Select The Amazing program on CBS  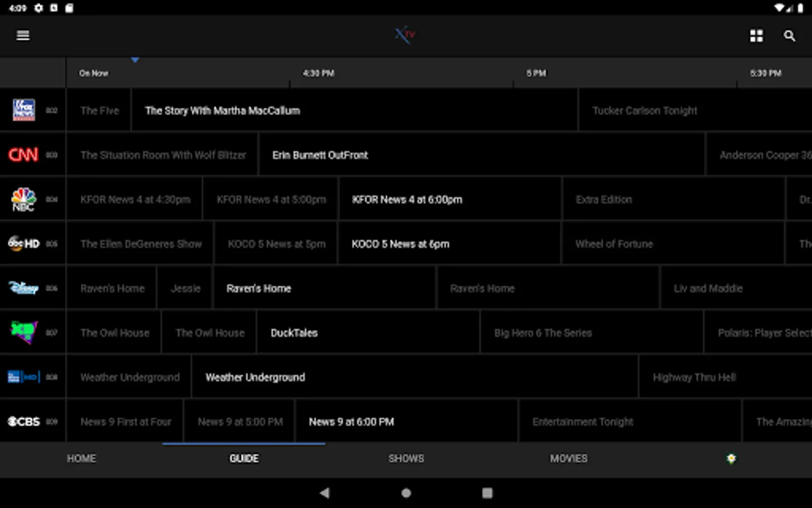[778, 421]
